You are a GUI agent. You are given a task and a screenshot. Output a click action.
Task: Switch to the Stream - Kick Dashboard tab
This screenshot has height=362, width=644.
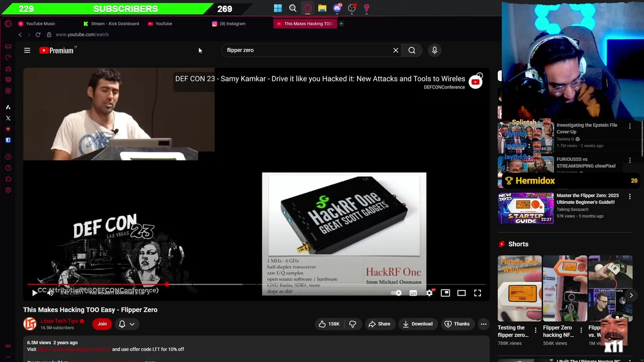pos(115,24)
